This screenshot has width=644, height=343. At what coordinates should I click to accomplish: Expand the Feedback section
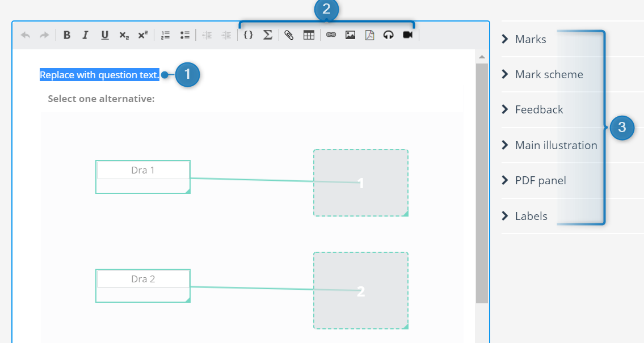tap(538, 109)
